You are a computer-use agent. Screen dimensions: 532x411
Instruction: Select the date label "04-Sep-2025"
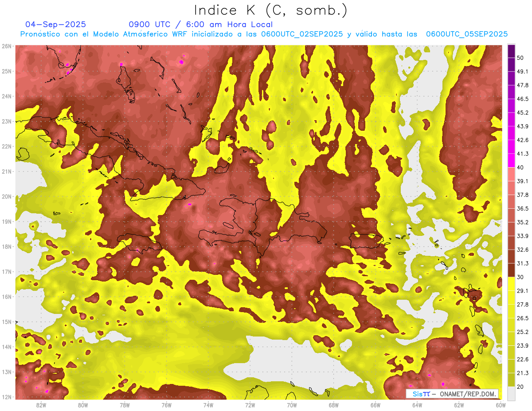point(56,24)
